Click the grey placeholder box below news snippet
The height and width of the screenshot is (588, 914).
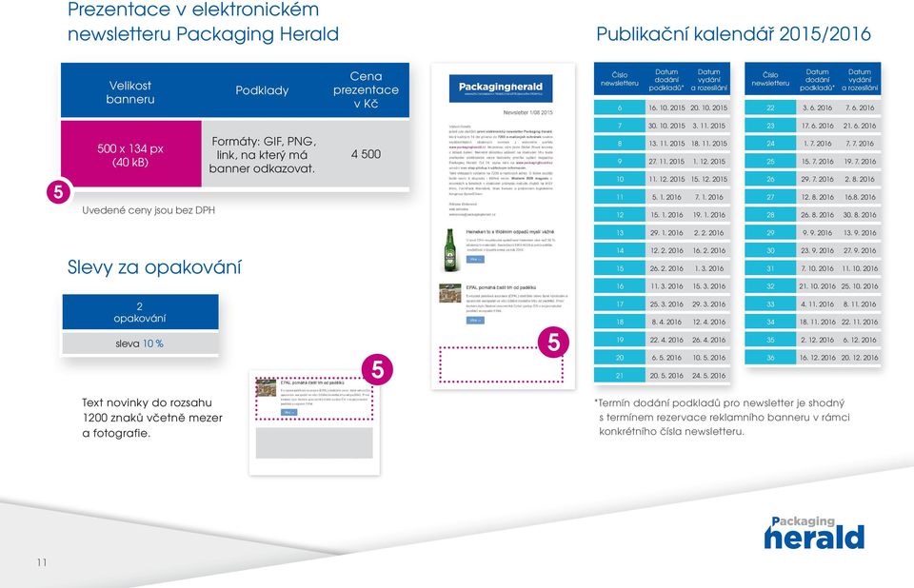coord(314,442)
